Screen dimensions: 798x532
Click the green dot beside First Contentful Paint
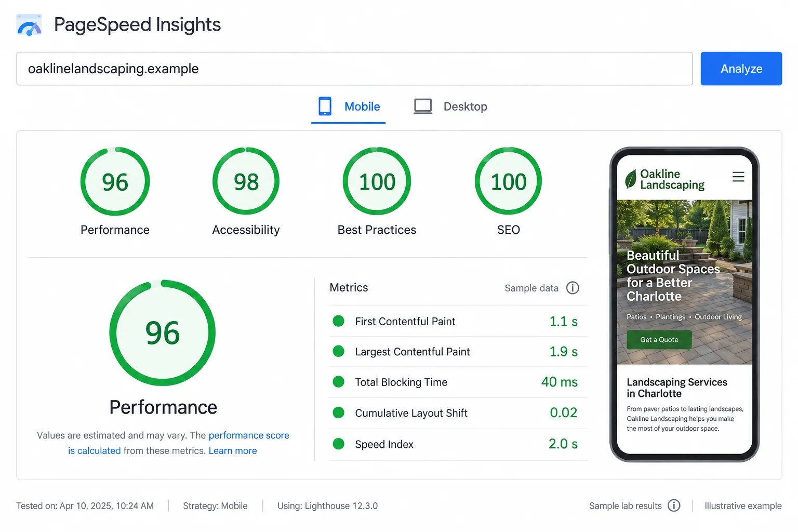[x=339, y=321]
